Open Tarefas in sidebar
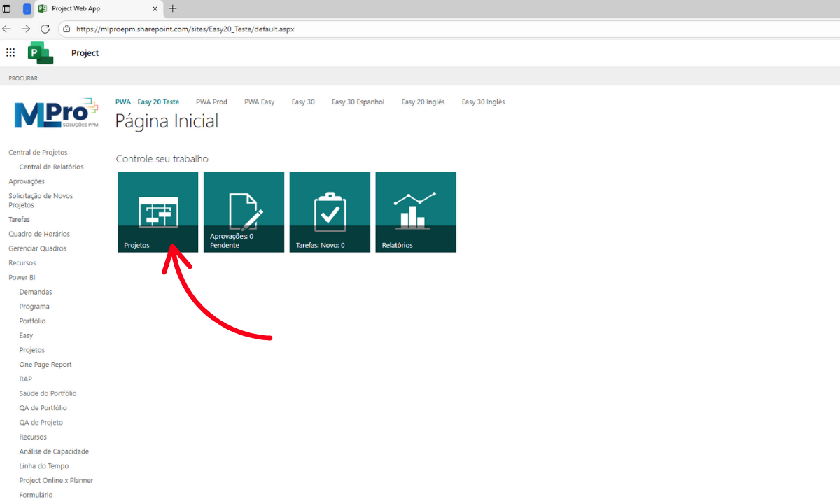Viewport: 840px width, 504px height. pyautogui.click(x=19, y=220)
